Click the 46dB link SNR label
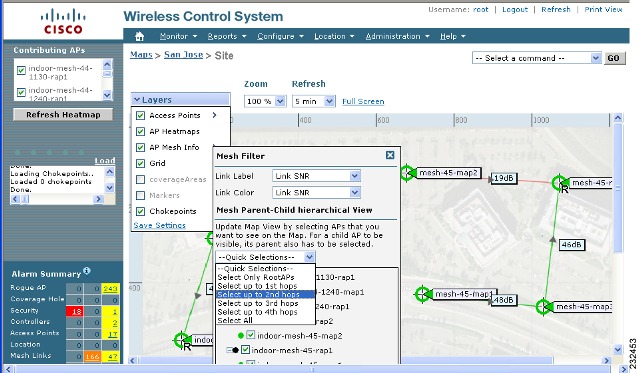This screenshot has height=373, width=640. point(571,244)
